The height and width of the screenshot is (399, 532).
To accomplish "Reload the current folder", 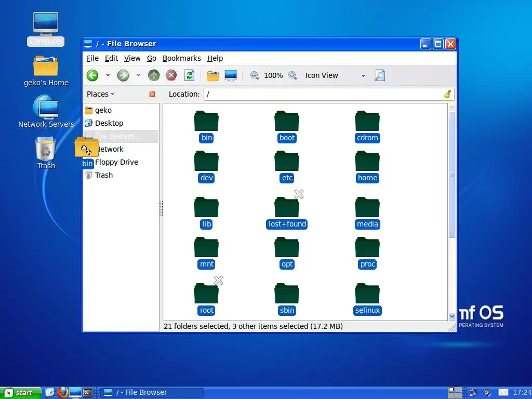I will click(189, 75).
